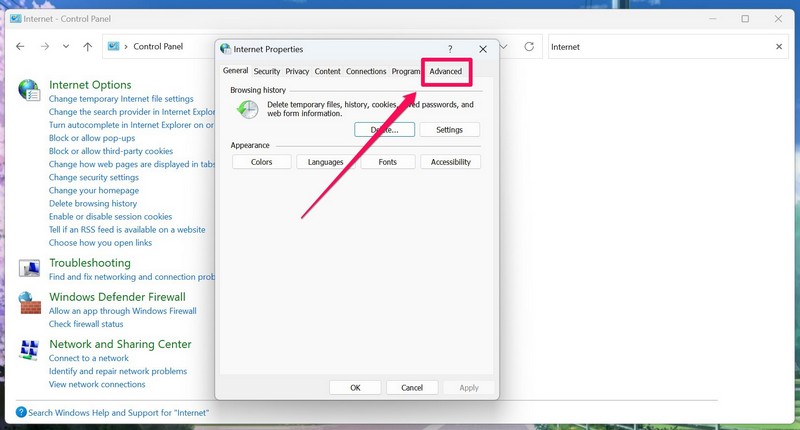Screen dimensions: 800x430
Task: Open Change your homepage link
Action: point(94,190)
